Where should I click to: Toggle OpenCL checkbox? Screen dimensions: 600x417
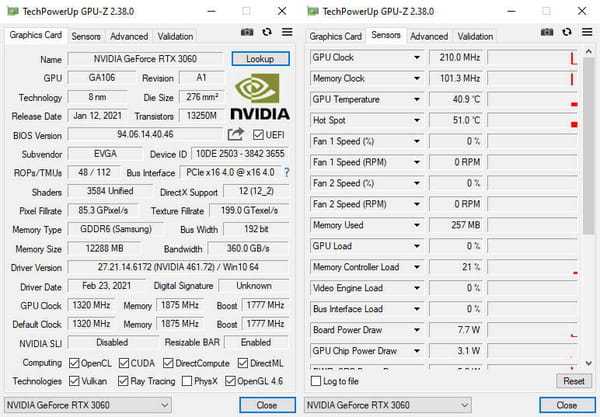tap(74, 363)
